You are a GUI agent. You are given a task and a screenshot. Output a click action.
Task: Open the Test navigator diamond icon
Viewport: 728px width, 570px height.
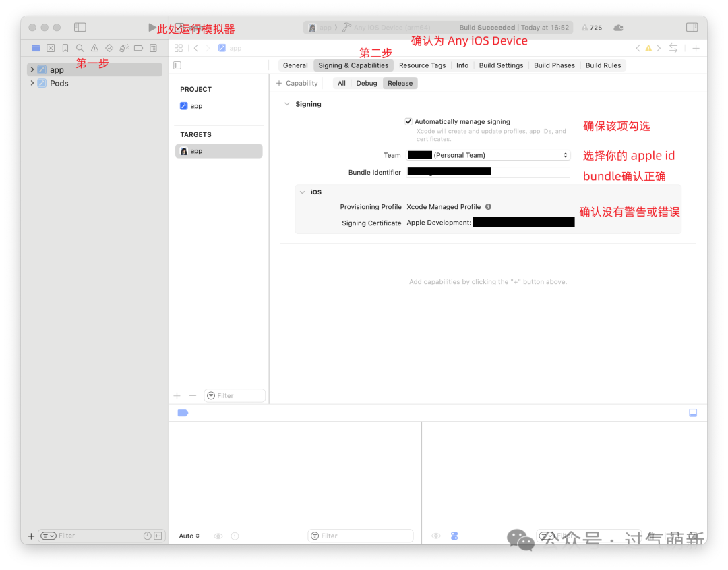click(109, 48)
